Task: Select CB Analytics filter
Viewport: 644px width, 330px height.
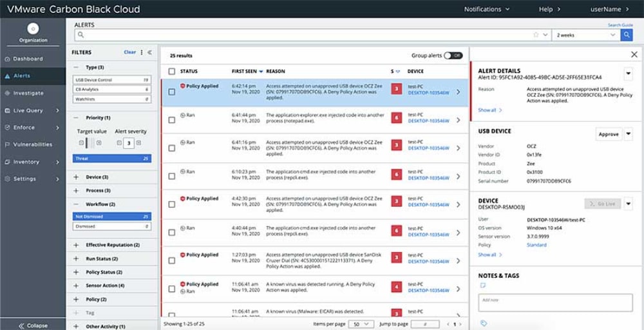Action: tap(111, 89)
